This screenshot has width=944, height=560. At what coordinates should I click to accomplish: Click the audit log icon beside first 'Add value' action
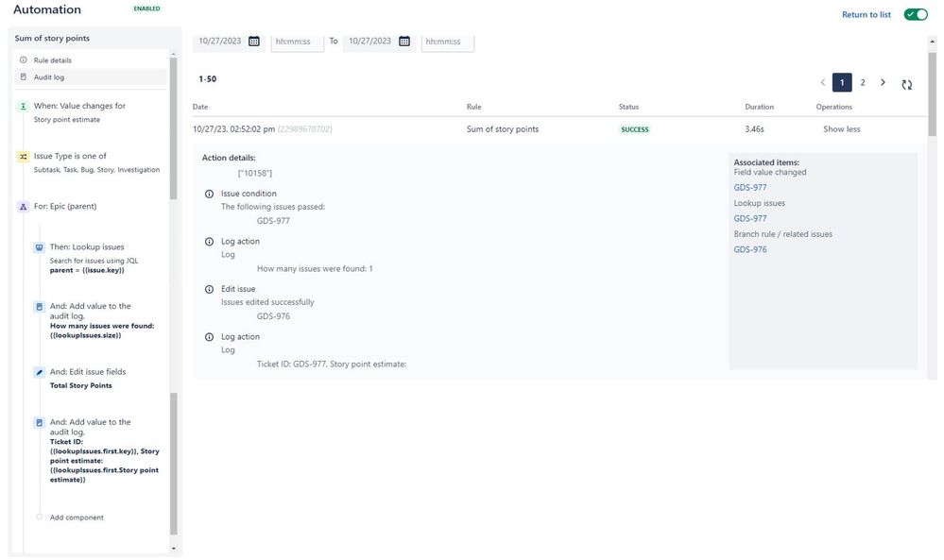tap(38, 305)
